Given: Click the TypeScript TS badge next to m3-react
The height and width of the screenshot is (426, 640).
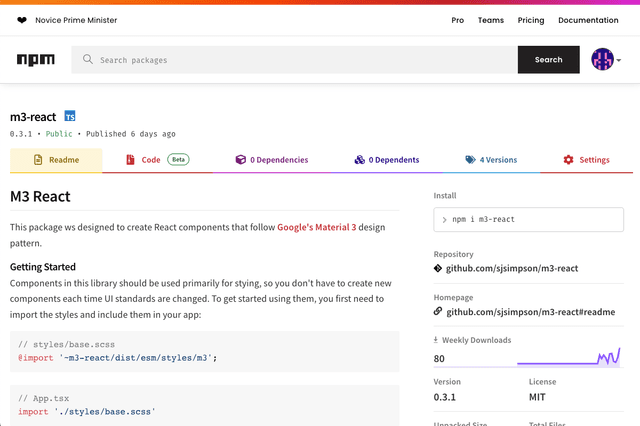Looking at the screenshot, I should (x=70, y=116).
